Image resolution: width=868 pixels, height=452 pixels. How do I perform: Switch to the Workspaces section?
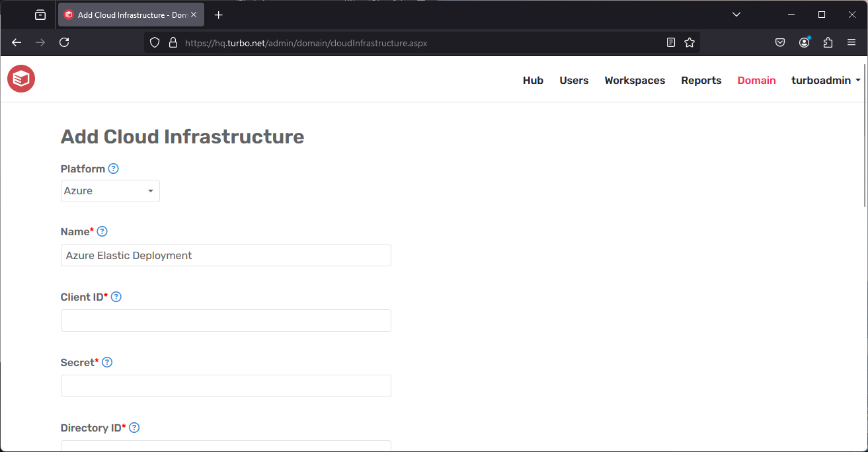point(634,80)
